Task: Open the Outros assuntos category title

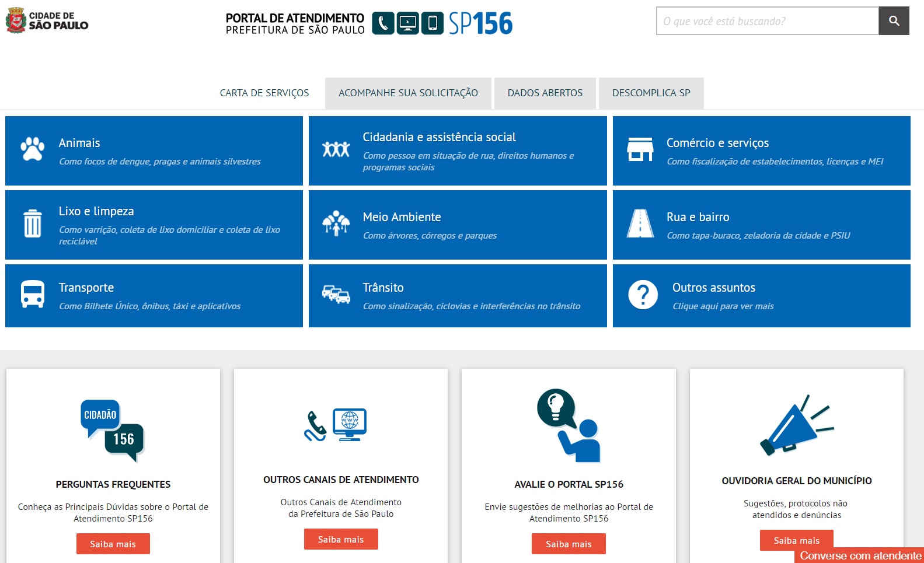Action: click(x=714, y=288)
